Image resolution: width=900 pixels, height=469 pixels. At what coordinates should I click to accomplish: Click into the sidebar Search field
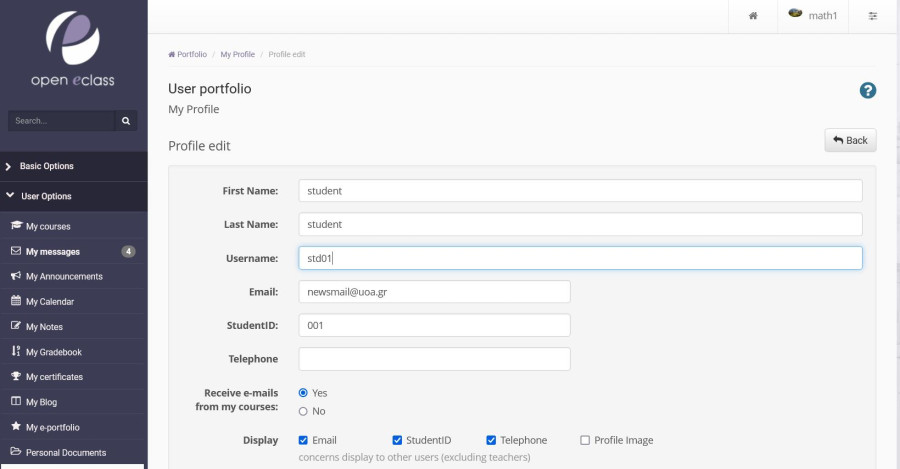[x=61, y=121]
